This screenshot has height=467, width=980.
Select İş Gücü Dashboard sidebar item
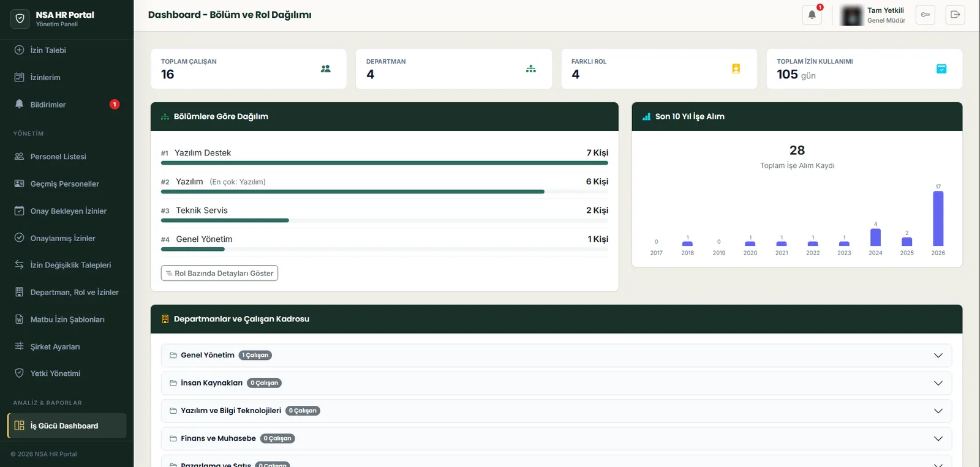(x=67, y=426)
